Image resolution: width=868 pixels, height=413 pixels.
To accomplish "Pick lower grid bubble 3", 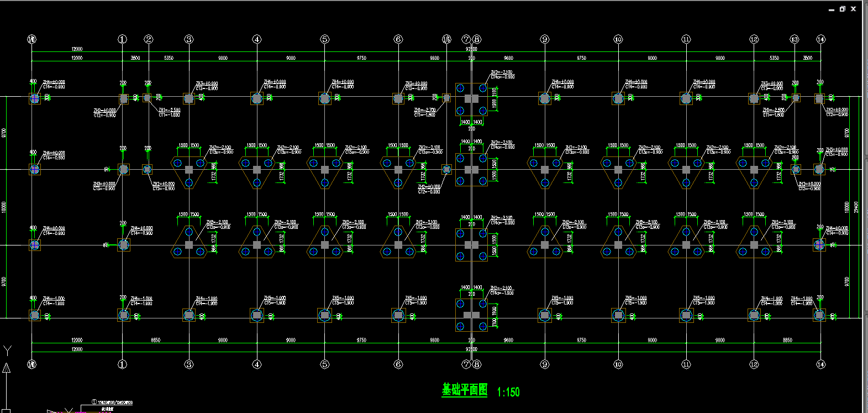I will coord(189,364).
